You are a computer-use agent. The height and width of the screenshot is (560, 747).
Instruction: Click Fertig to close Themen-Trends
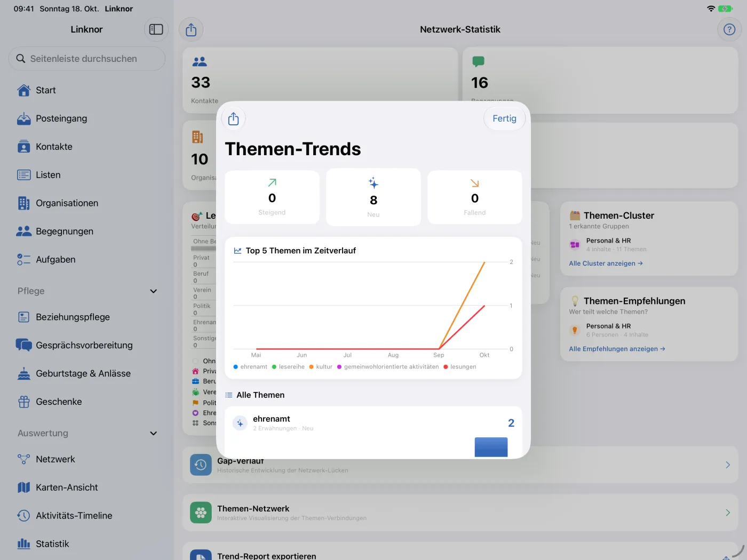504,118
